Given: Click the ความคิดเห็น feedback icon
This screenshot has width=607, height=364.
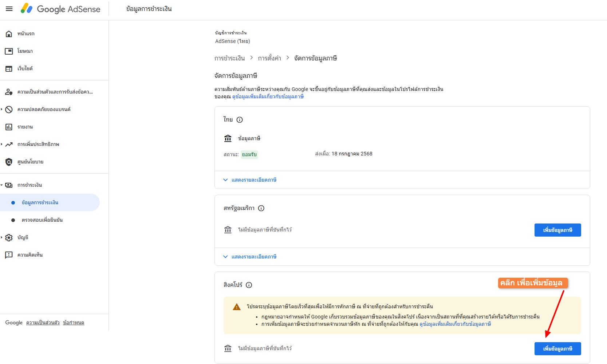Looking at the screenshot, I should (x=9, y=255).
